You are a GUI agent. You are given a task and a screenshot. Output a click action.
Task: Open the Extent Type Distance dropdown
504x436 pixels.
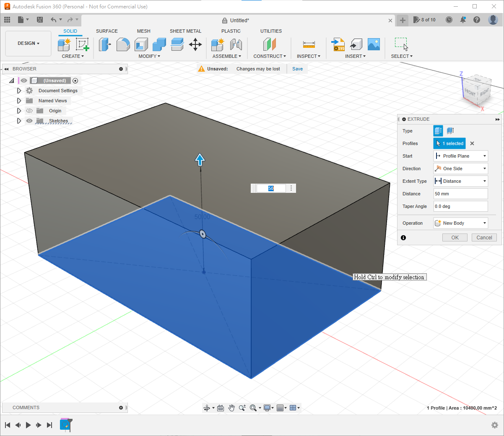(x=460, y=181)
